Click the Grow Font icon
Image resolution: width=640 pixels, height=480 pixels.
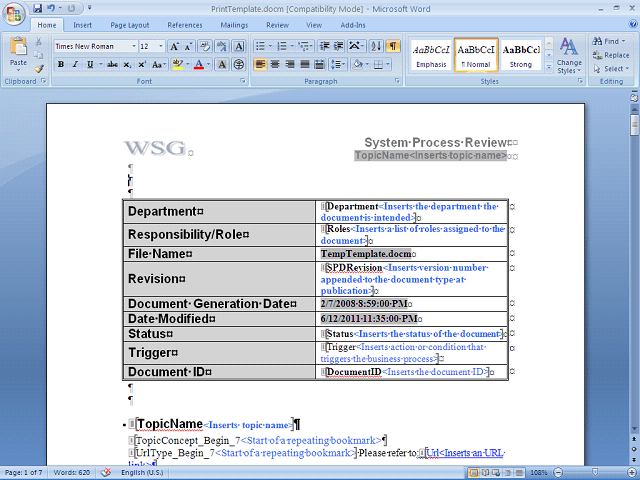click(174, 47)
